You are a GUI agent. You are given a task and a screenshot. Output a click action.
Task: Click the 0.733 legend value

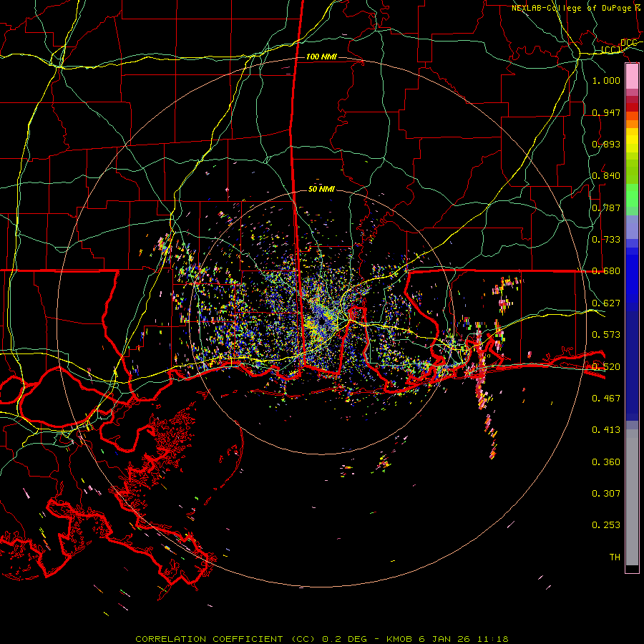click(x=606, y=239)
